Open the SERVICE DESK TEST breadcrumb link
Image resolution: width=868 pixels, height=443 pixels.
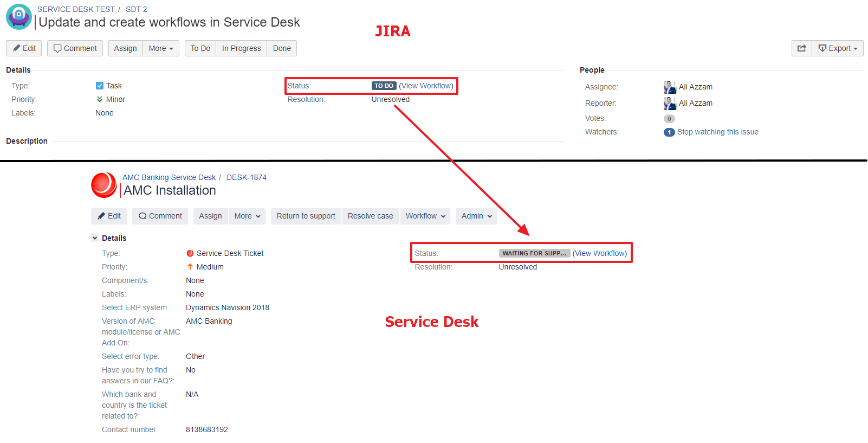[76, 9]
